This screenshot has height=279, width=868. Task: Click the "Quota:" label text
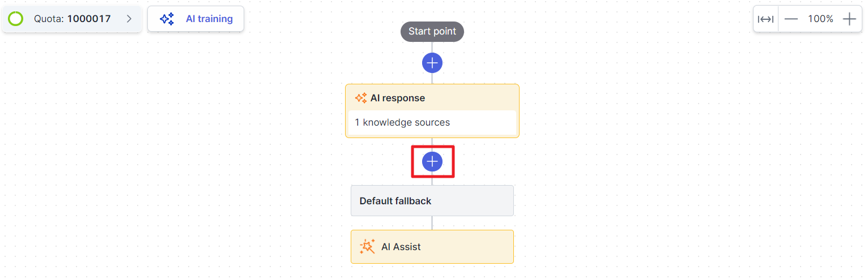pyautogui.click(x=49, y=19)
